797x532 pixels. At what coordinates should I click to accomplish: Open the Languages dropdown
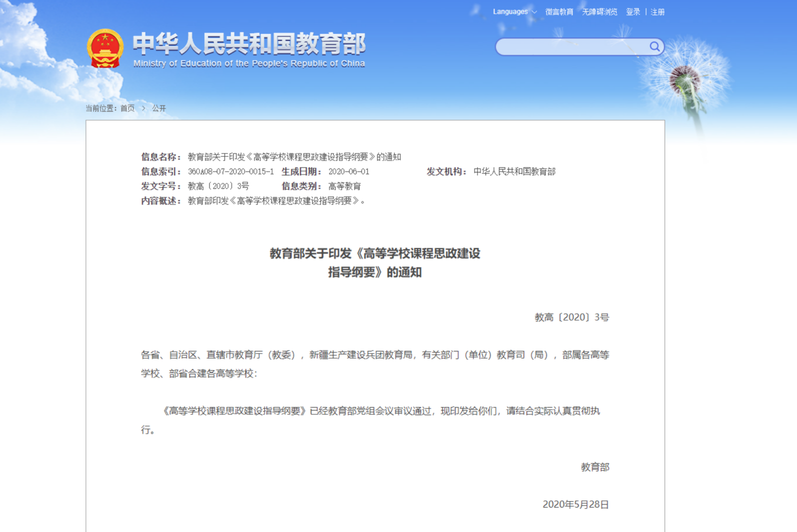click(514, 11)
